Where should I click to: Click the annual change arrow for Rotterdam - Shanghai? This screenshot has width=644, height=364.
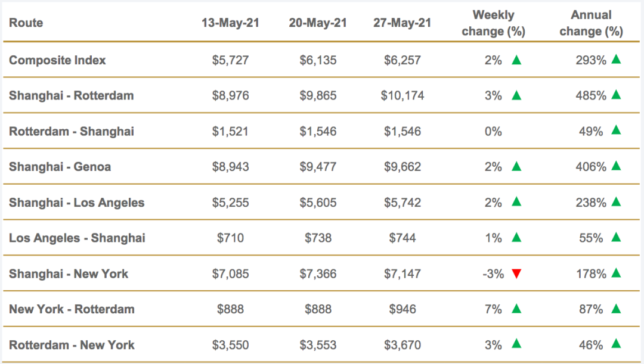(616, 131)
